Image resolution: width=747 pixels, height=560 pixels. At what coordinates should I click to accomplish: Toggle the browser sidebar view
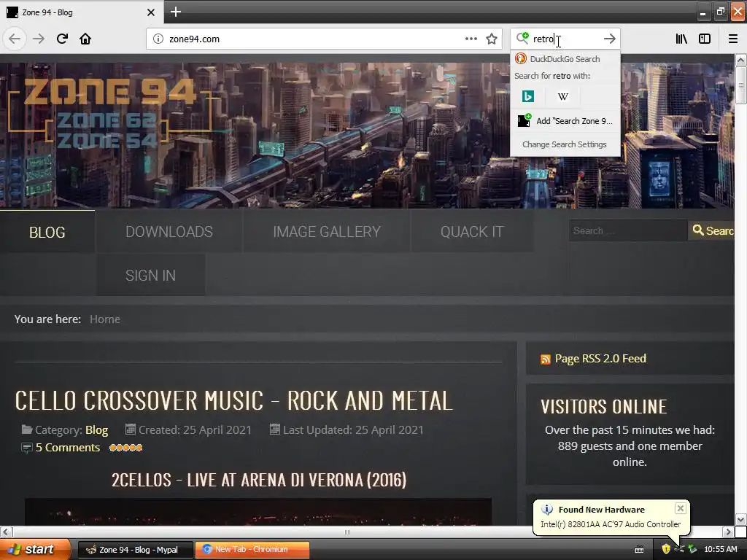coord(705,39)
